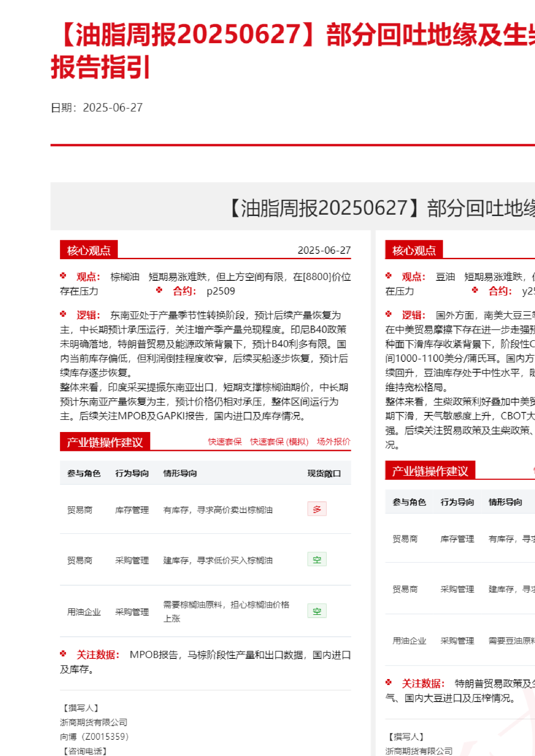
Task: Click the green 空 badge in 用油企业 row
Action: [317, 611]
